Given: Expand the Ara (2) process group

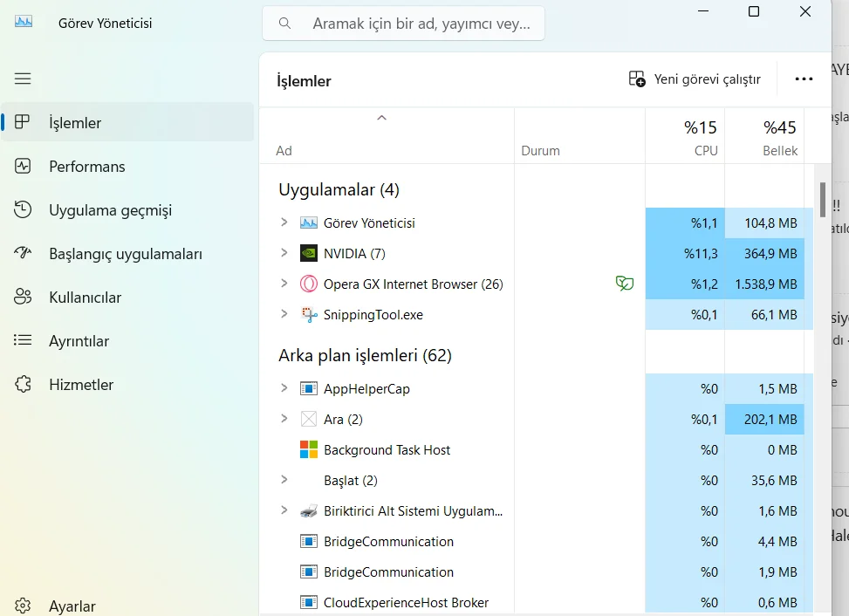Looking at the screenshot, I should point(284,419).
